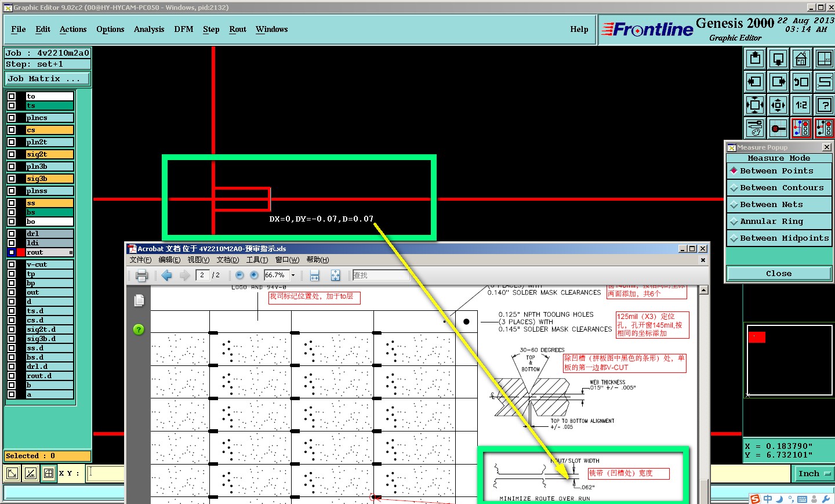Screen dimensions: 835x504
Task: Click the green help circle in Acrobat sidebar
Action: 139,329
